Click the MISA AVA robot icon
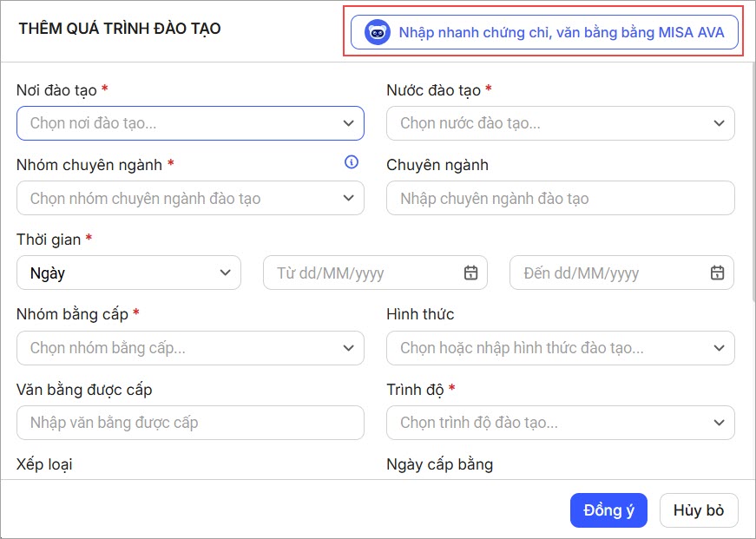The height and width of the screenshot is (539, 756). (x=377, y=33)
